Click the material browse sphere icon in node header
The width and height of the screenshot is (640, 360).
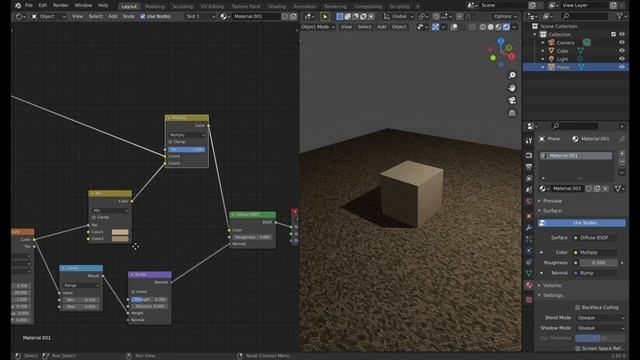pyautogui.click(x=224, y=17)
